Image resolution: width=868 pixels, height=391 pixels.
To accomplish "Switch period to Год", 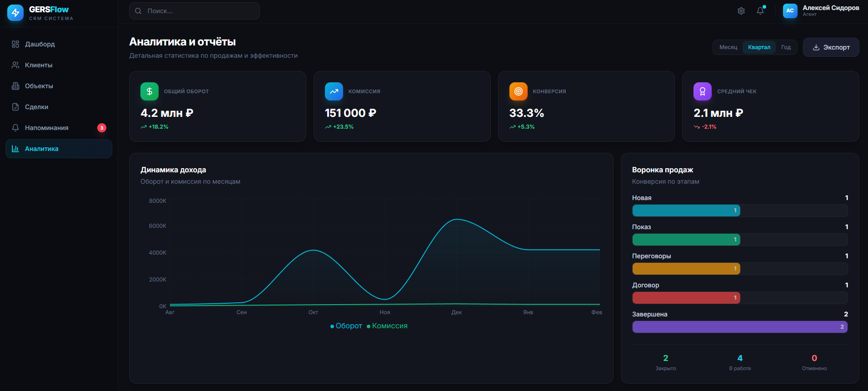I will tap(786, 47).
